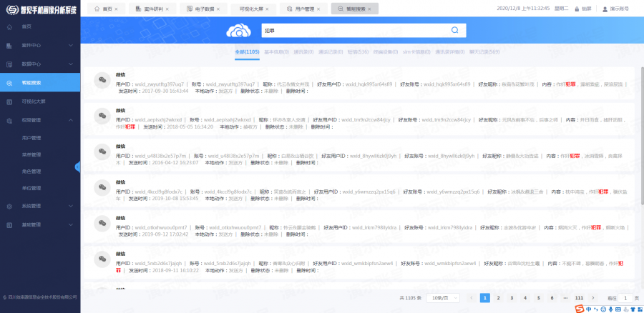644x313 pixels.
Task: Go to results page 2
Action: 498,298
